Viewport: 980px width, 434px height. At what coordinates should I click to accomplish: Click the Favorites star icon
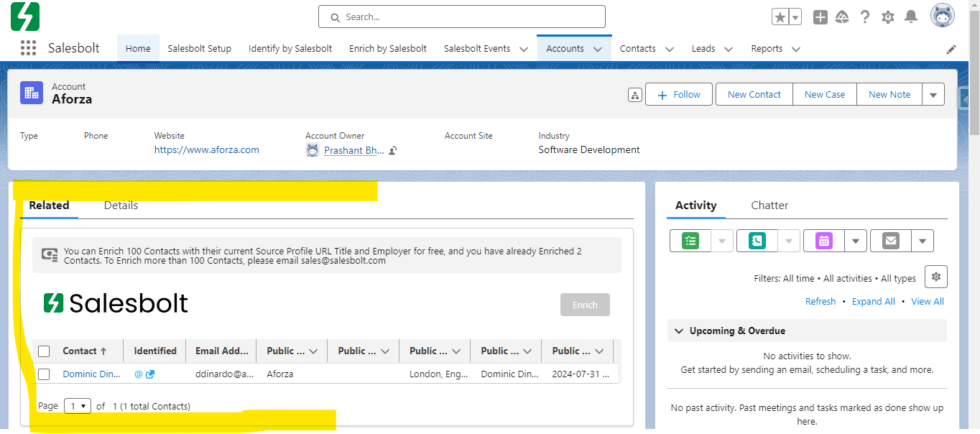click(780, 17)
